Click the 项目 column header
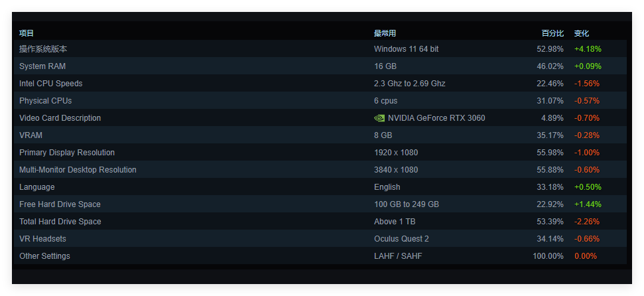This screenshot has height=296, width=644. coord(27,33)
